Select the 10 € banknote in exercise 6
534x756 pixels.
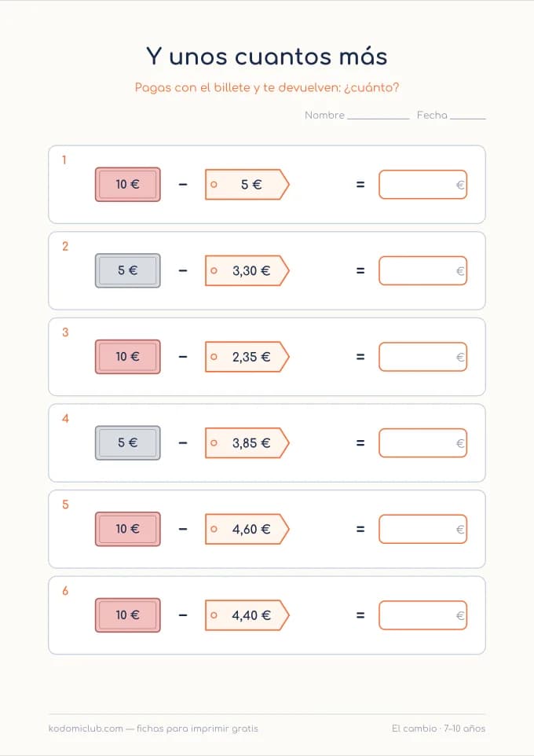click(128, 615)
